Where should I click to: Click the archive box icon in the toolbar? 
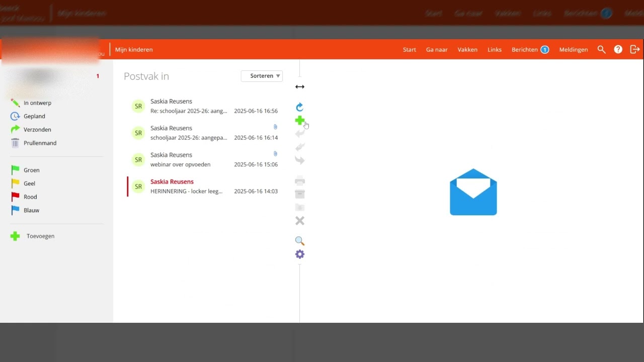tap(300, 194)
